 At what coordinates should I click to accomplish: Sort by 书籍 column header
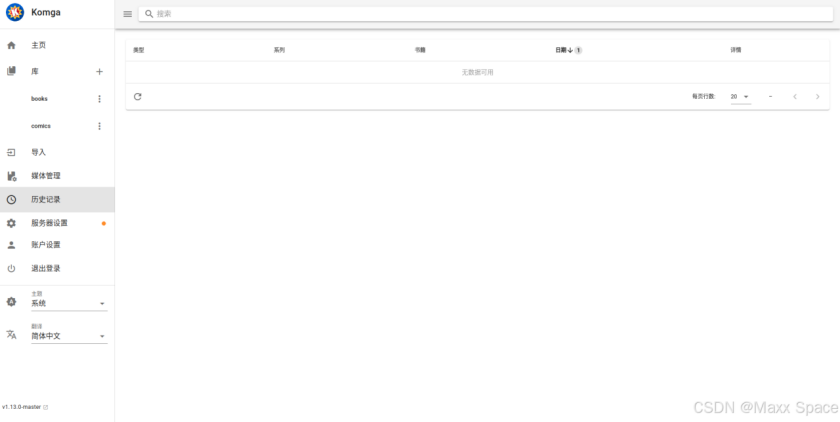coord(420,50)
